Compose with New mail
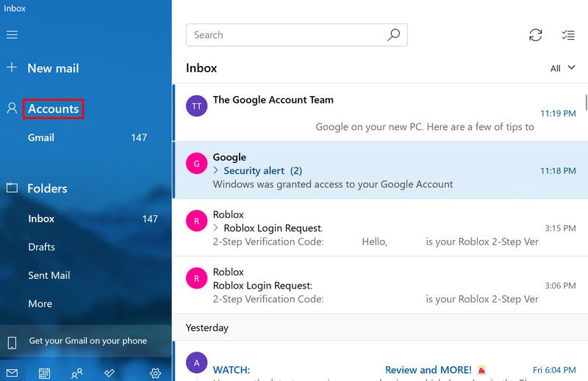 53,68
